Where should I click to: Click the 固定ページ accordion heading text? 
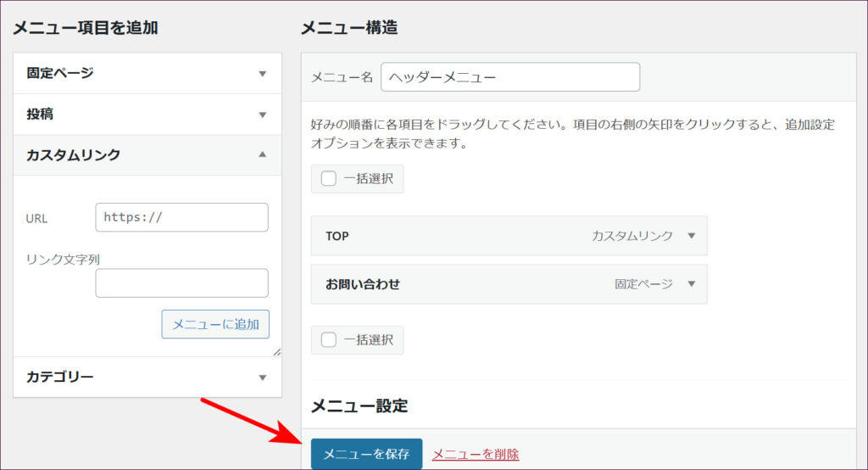point(60,73)
